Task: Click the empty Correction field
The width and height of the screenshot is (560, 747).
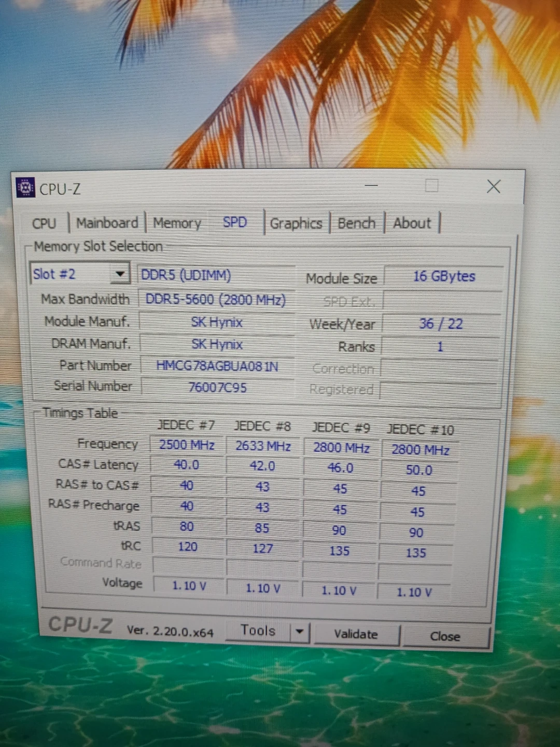Action: point(439,368)
